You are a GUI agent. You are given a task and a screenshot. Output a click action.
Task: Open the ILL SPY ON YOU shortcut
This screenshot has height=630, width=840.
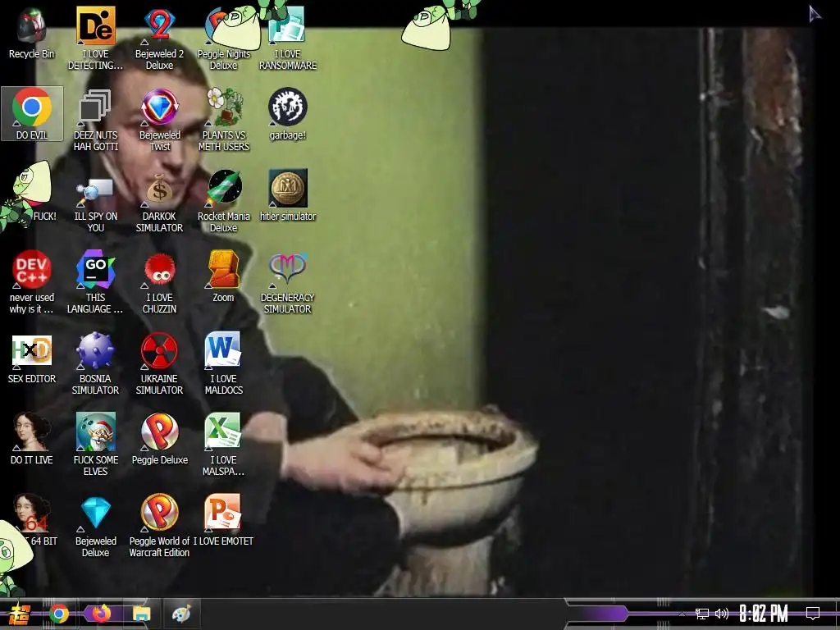pos(95,202)
